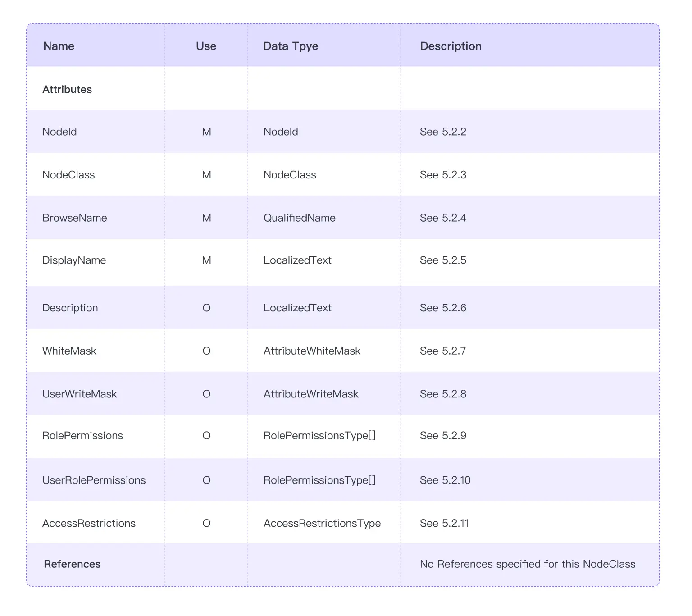The width and height of the screenshot is (692, 616).
Task: Click the DisplayName row name
Action: tap(74, 260)
